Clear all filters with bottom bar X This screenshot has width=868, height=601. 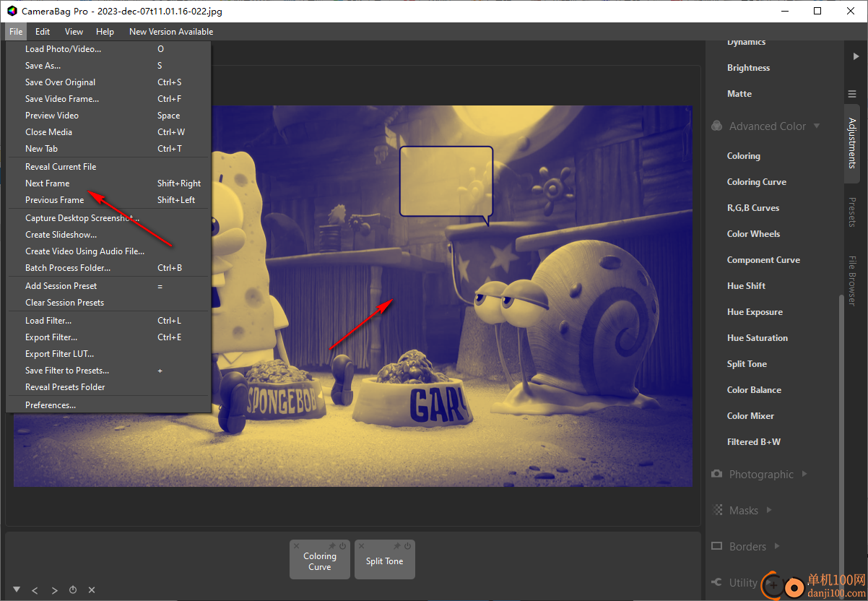92,590
